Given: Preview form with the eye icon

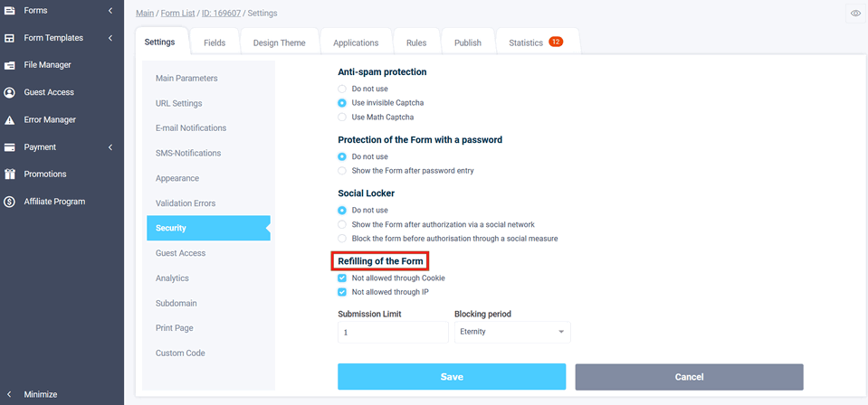Looking at the screenshot, I should pyautogui.click(x=855, y=14).
